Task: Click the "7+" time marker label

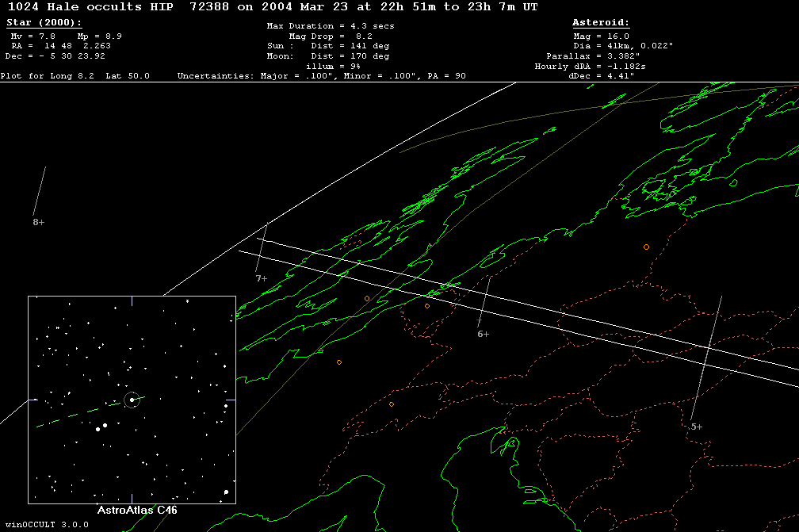Action: coord(262,279)
